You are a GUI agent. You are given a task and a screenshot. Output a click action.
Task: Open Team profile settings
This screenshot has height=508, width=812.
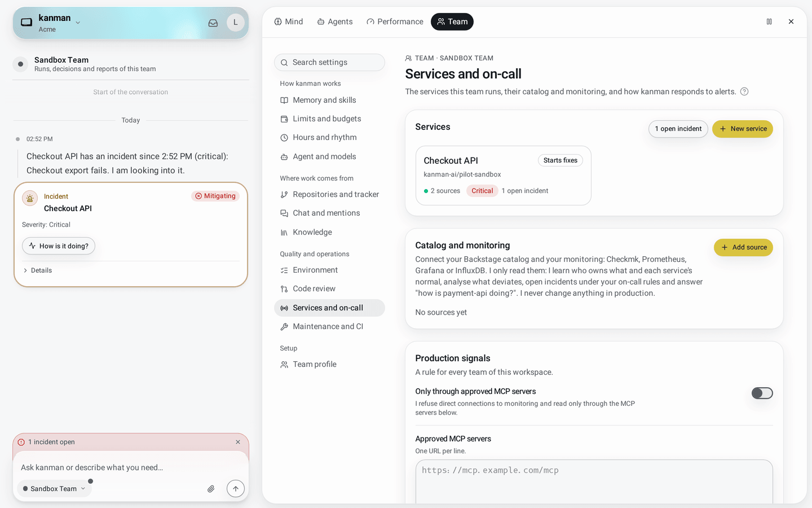pos(329,364)
